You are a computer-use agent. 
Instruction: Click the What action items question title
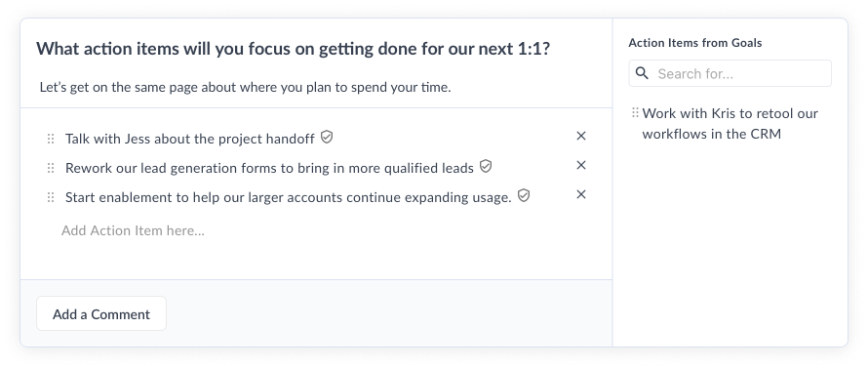point(294,49)
